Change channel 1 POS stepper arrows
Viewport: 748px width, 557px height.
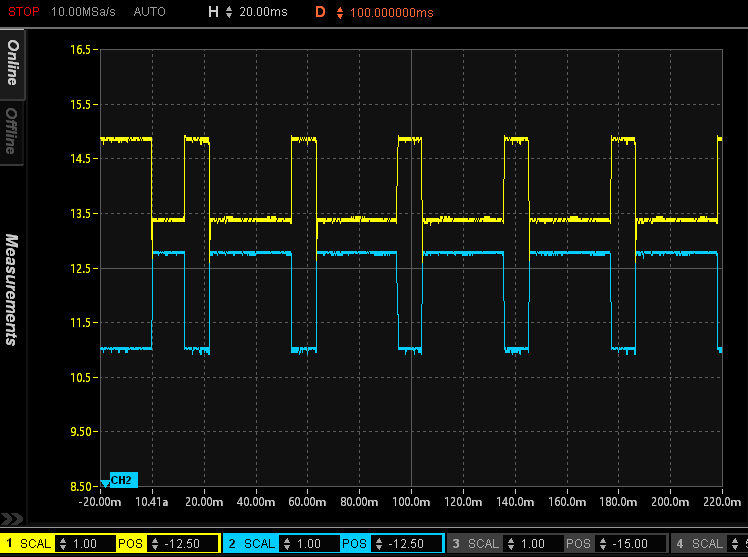click(153, 543)
